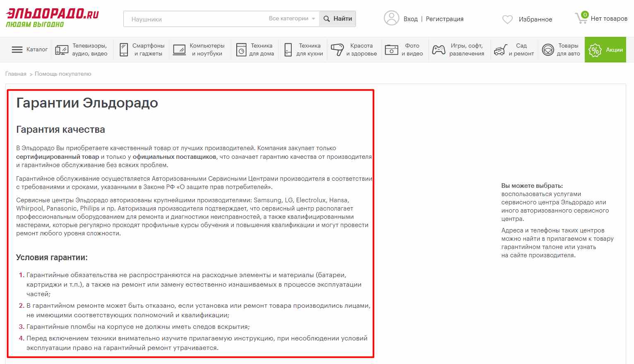Go to Помощь покупателю breadcrumb
634x364 pixels.
click(x=63, y=74)
